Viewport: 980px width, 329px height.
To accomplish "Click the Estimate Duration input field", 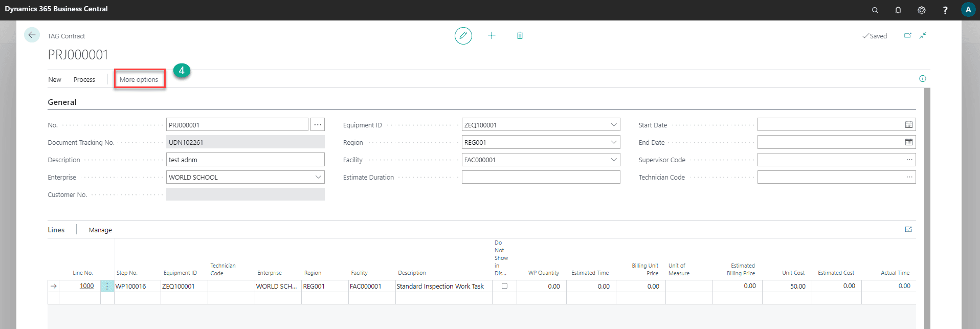I will pos(541,177).
